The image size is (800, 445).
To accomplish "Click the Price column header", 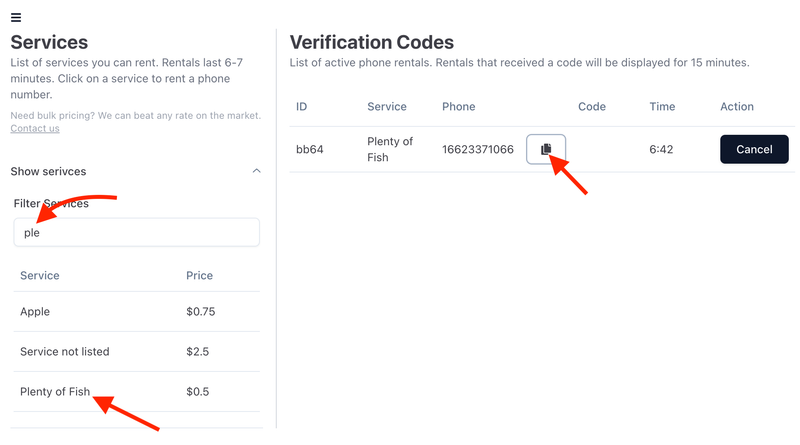I will point(199,275).
